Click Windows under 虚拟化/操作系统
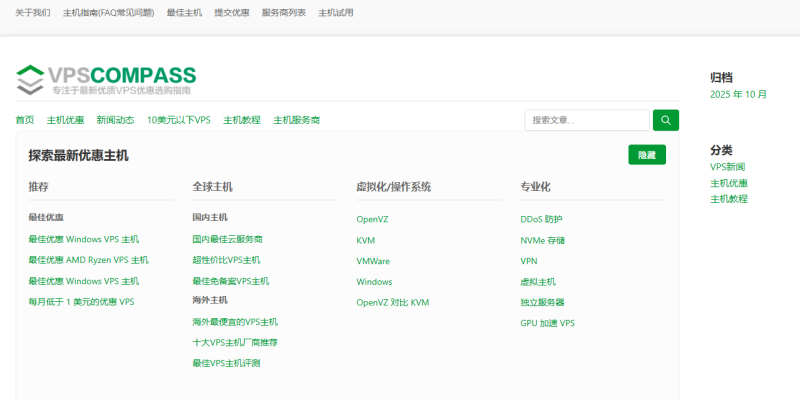This screenshot has width=800, height=400. pyautogui.click(x=374, y=282)
